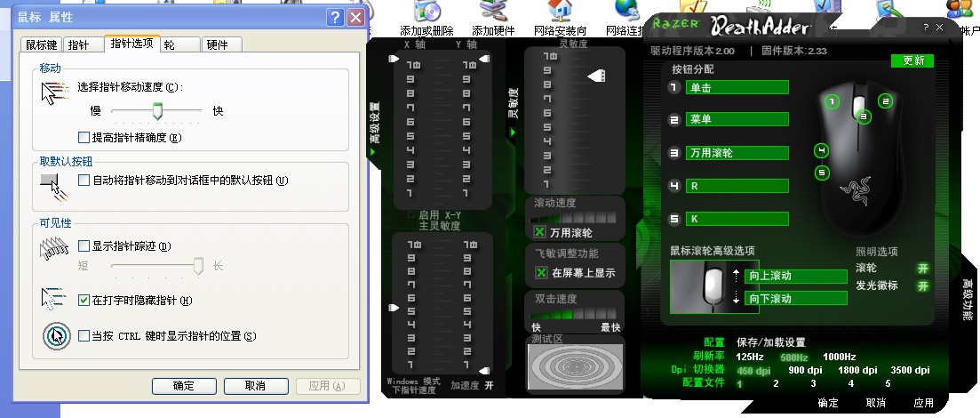This screenshot has width=980, height=418.
Task: Click 确定 at bottom of Razer window
Action: (x=828, y=403)
